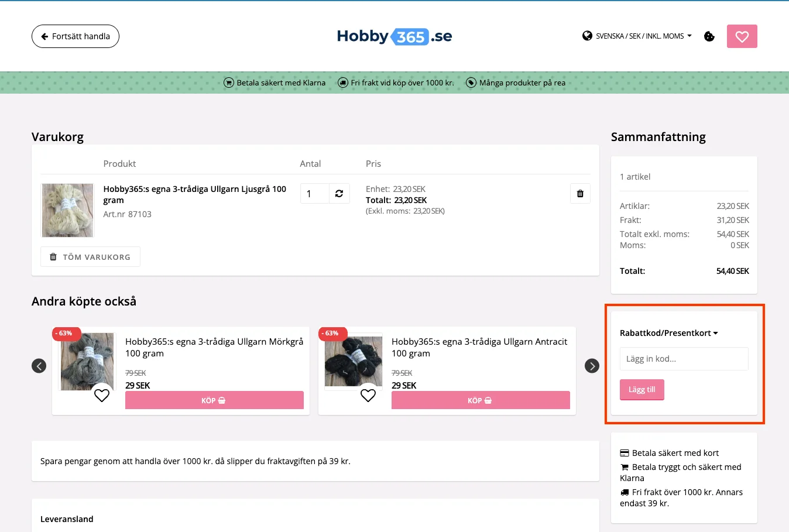Show next recommended products arrow
Image resolution: width=789 pixels, height=532 pixels.
[x=592, y=366]
